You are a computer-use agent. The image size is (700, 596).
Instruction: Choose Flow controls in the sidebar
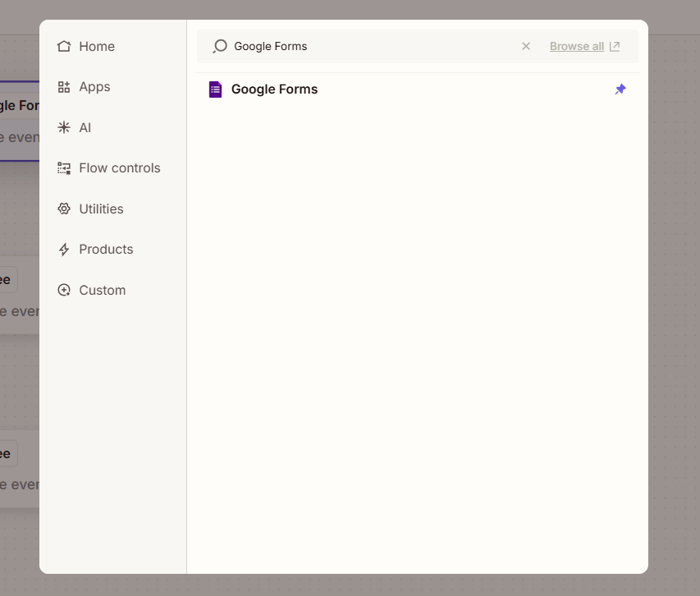point(109,168)
